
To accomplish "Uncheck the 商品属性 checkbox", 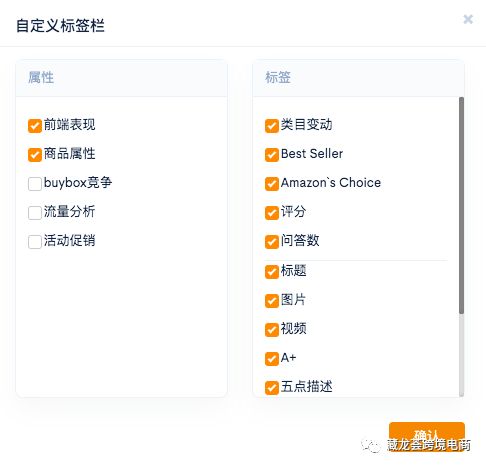I will (x=35, y=155).
